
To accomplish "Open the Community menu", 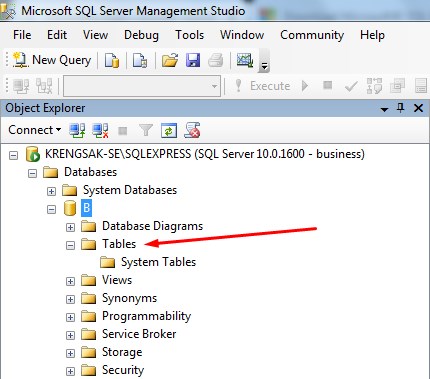I will tap(312, 35).
